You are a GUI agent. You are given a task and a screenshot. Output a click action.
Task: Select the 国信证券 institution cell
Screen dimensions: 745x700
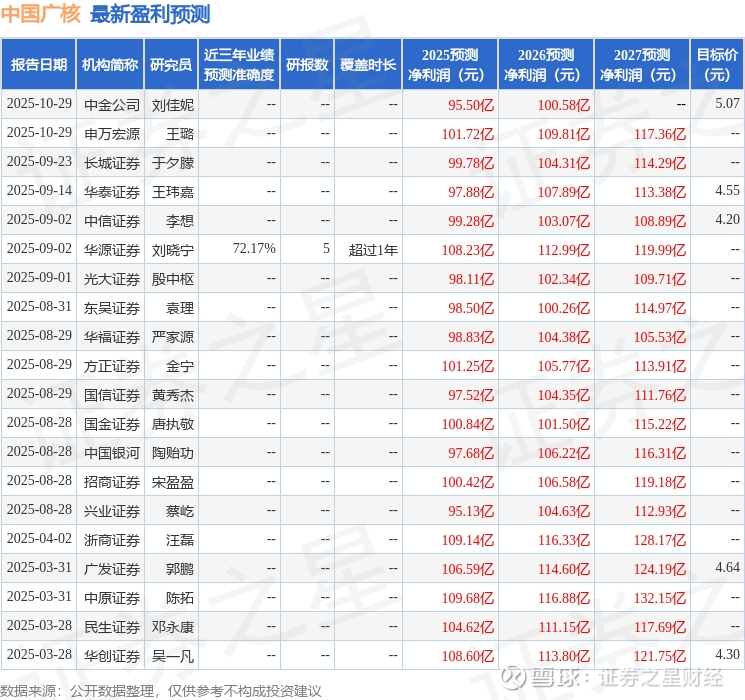click(112, 395)
